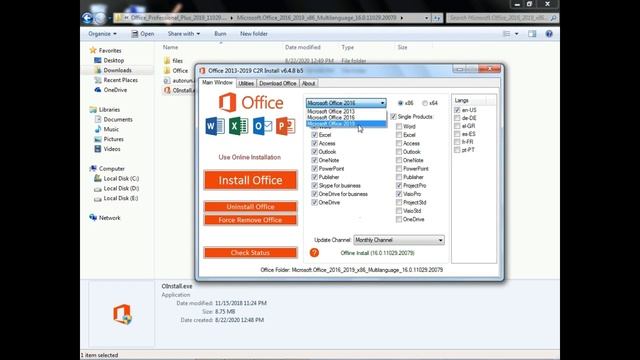Open the Favorites star in navigation pane

point(93,50)
